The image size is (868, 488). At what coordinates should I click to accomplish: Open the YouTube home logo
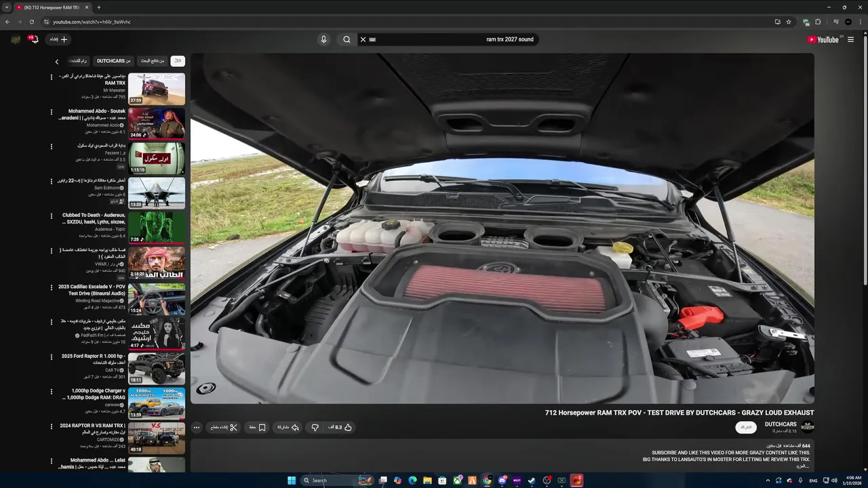click(823, 39)
